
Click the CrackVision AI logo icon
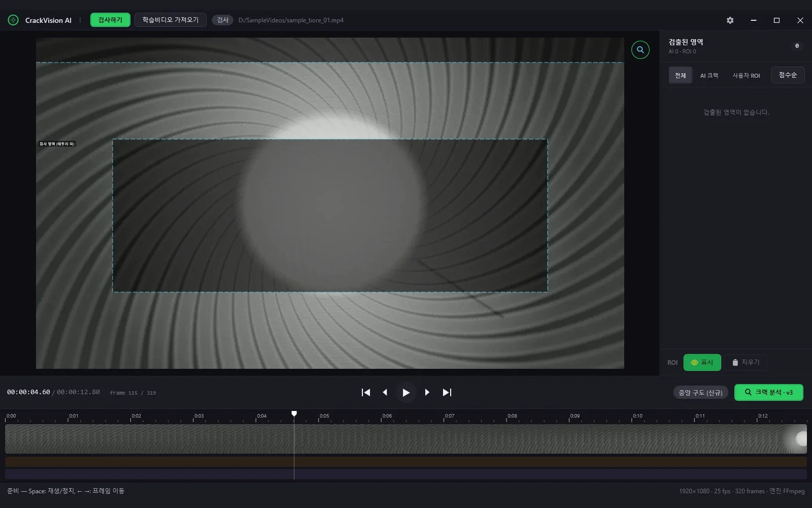click(x=13, y=20)
